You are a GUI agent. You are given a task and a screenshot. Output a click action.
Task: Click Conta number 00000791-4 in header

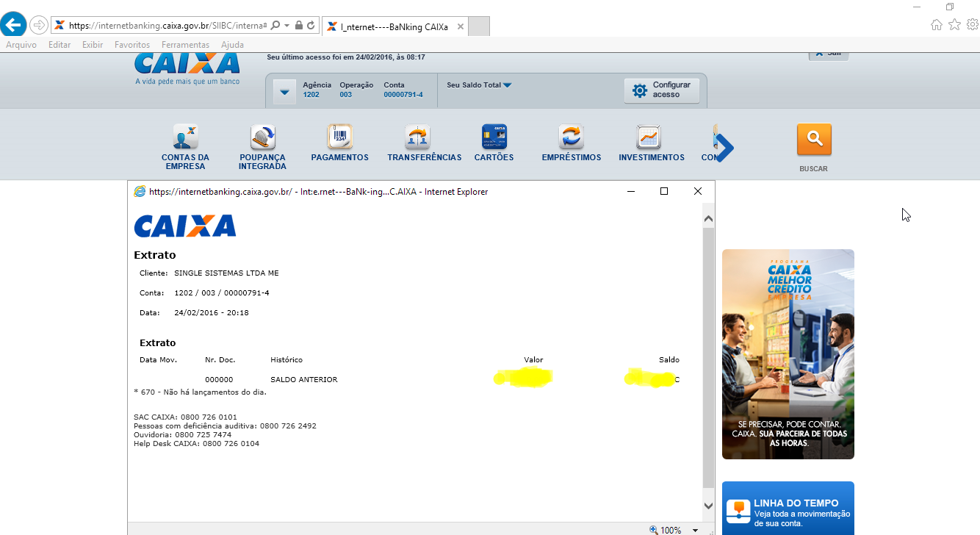coord(403,95)
